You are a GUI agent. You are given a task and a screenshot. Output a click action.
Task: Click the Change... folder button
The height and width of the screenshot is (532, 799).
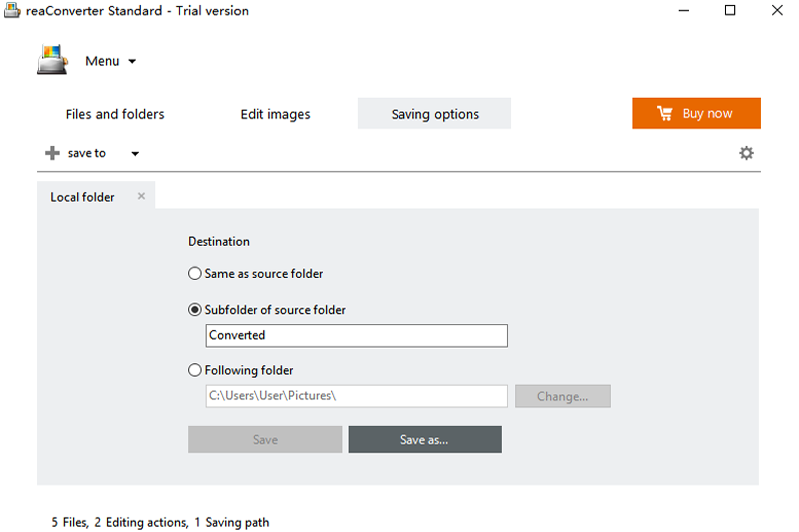(x=562, y=396)
